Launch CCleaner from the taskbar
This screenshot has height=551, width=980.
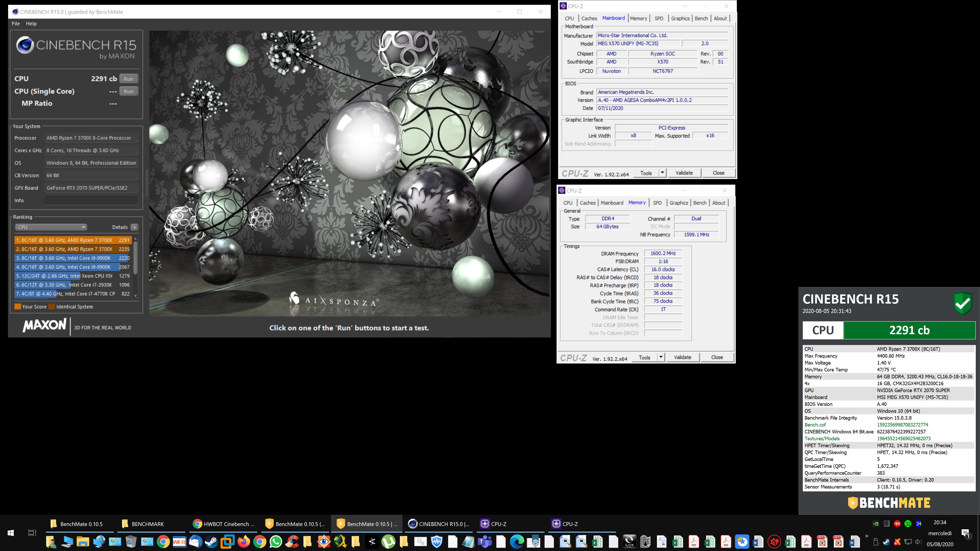[x=292, y=542]
